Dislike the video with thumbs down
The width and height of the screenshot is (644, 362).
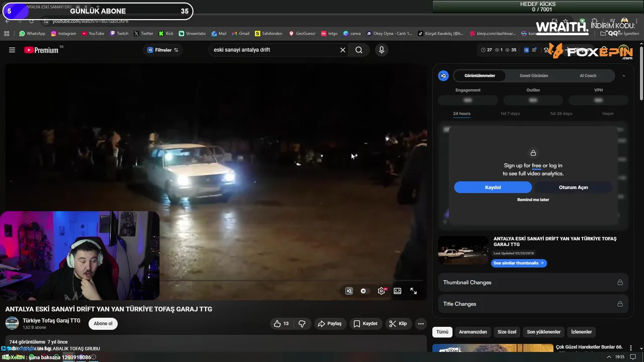coord(302,324)
